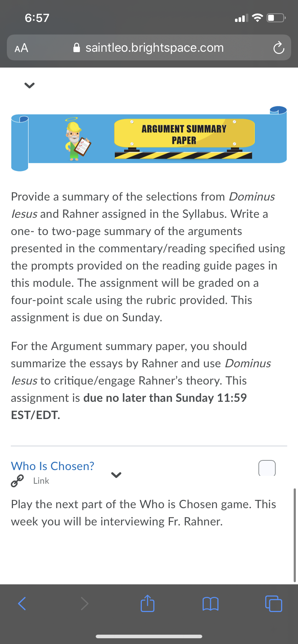Tap the Argument Summary Paper banner image
This screenshot has width=298, height=644.
[149, 139]
